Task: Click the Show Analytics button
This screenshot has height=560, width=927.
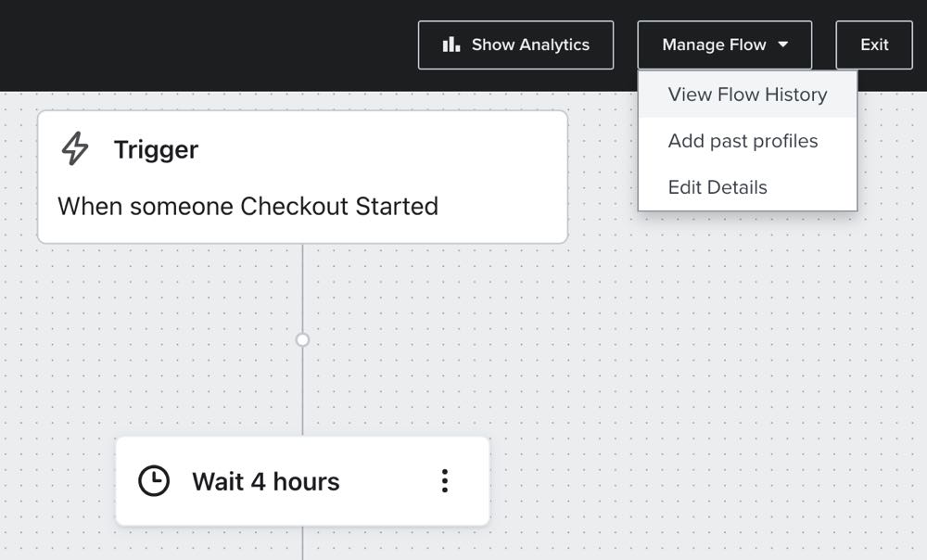Action: tap(515, 45)
